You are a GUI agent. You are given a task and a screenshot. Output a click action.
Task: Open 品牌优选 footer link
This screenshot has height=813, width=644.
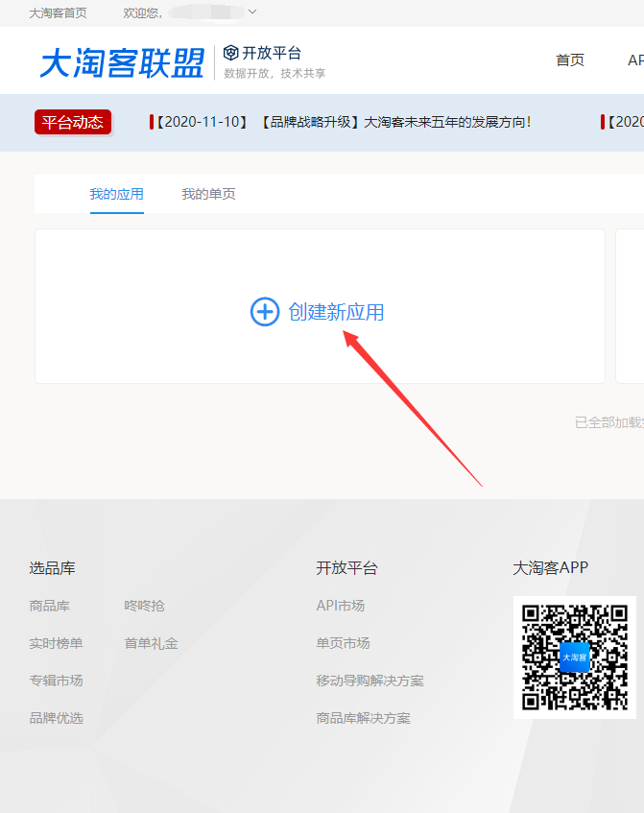pyautogui.click(x=56, y=718)
